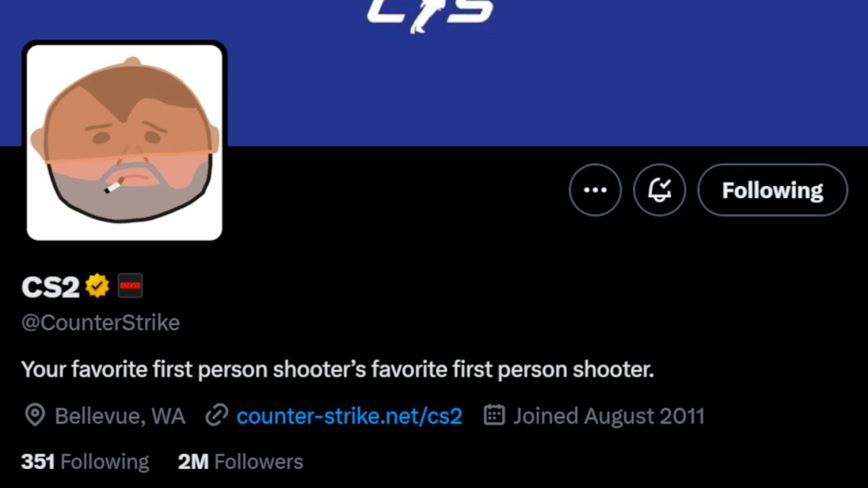Click the Following button to unfollow
Screen dimensions: 868x488
(x=772, y=190)
